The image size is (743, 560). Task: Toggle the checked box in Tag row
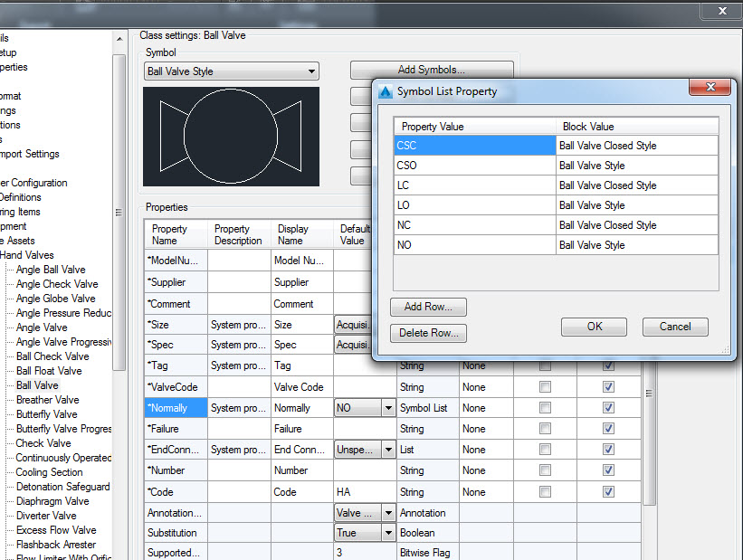[x=608, y=366]
